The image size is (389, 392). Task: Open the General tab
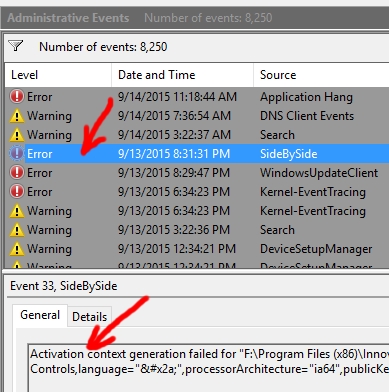(40, 315)
